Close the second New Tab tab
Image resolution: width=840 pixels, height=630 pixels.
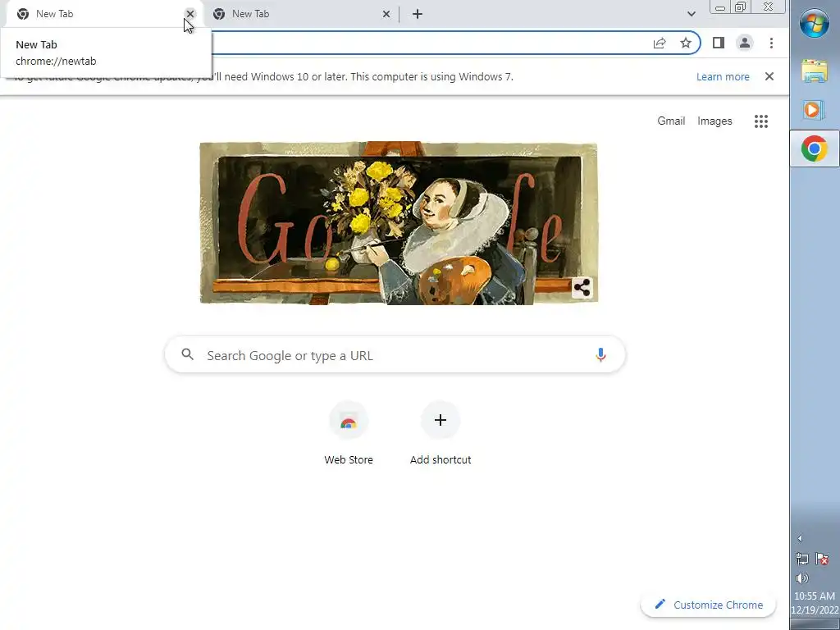pos(386,14)
